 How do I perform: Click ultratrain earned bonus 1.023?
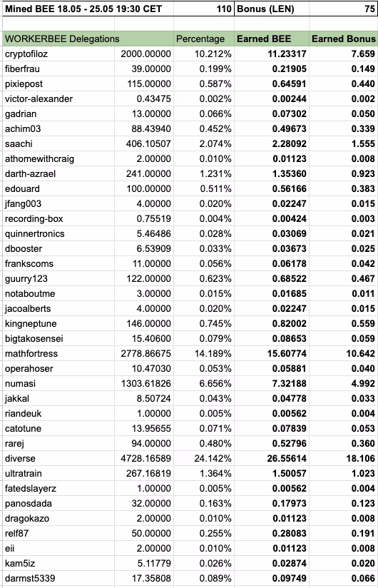[343, 474]
